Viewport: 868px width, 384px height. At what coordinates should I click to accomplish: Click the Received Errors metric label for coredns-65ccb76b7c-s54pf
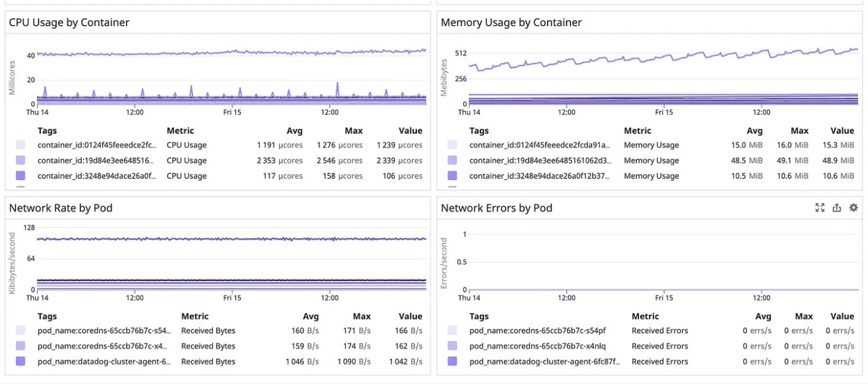[x=660, y=330]
